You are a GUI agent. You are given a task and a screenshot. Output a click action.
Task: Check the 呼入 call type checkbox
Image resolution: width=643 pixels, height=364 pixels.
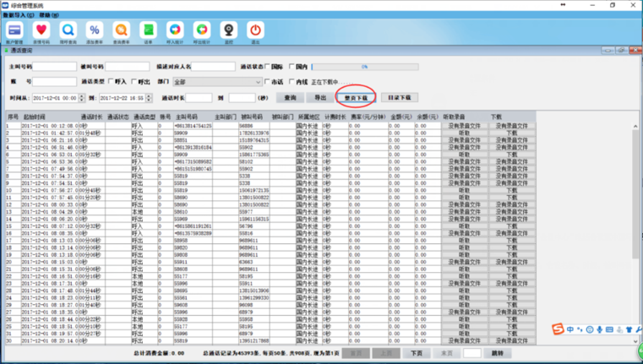pyautogui.click(x=111, y=82)
